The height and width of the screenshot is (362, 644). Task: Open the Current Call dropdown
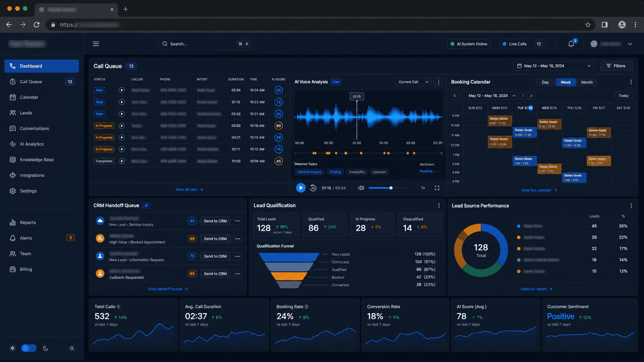(413, 82)
